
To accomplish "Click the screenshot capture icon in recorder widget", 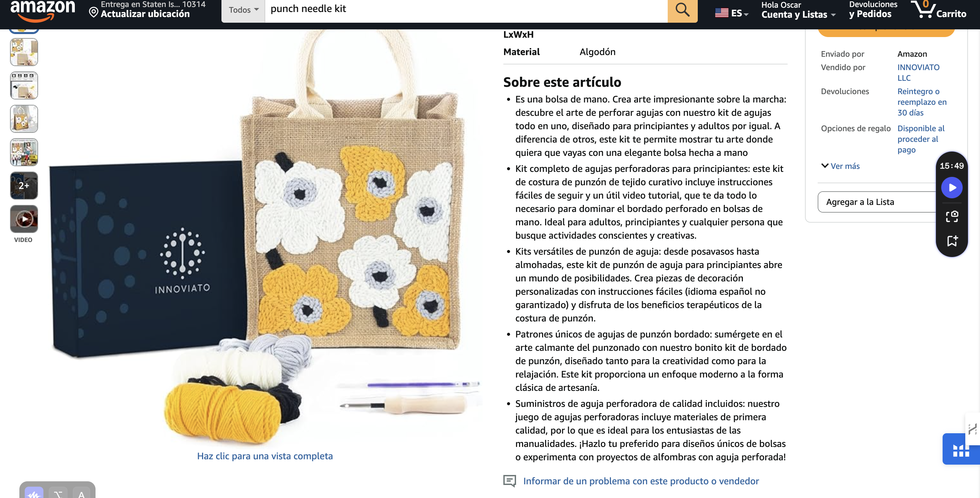I will (952, 216).
